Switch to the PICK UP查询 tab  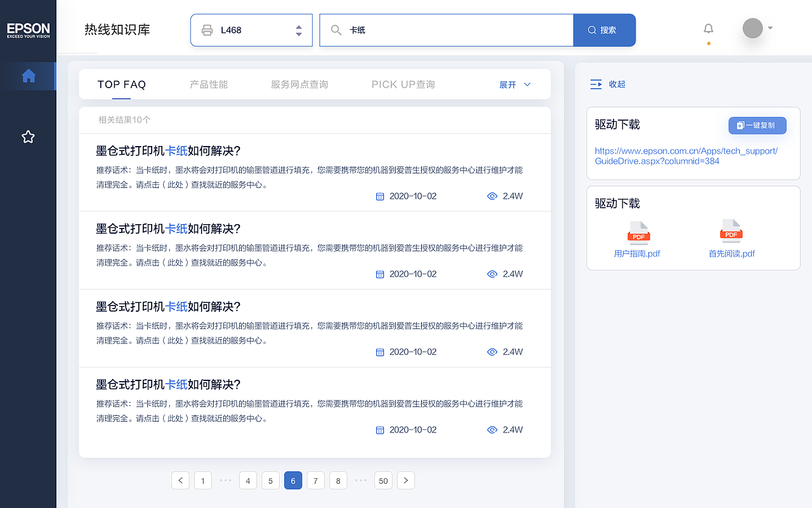(x=403, y=84)
